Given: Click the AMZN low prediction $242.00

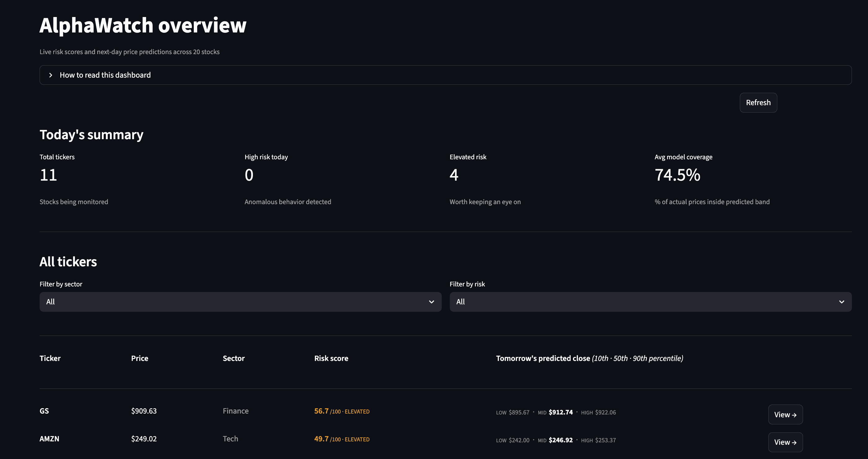Looking at the screenshot, I should (519, 440).
